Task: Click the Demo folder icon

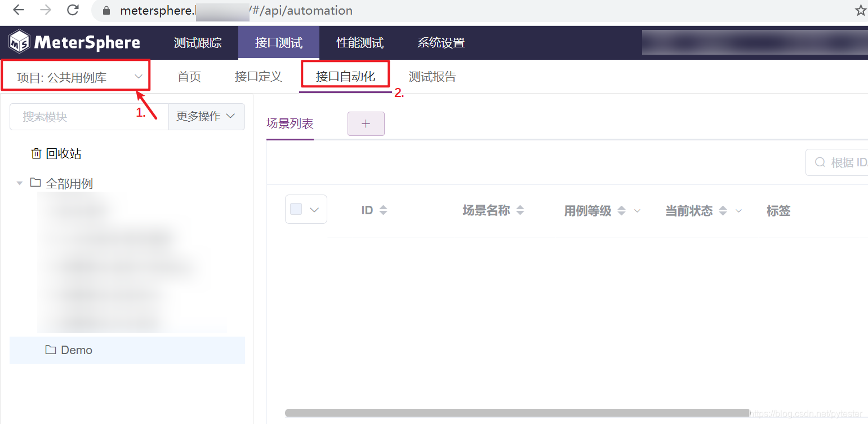Action: click(51, 350)
